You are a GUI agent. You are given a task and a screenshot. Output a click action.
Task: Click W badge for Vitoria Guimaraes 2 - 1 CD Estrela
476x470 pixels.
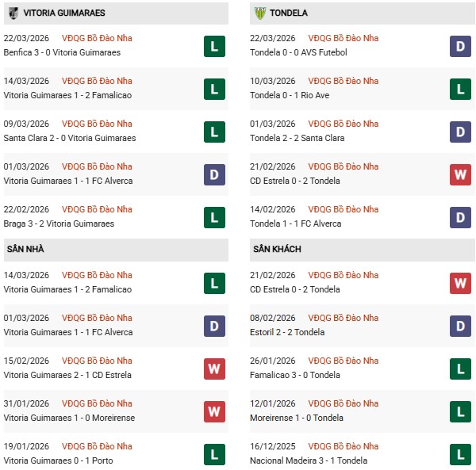tap(213, 369)
